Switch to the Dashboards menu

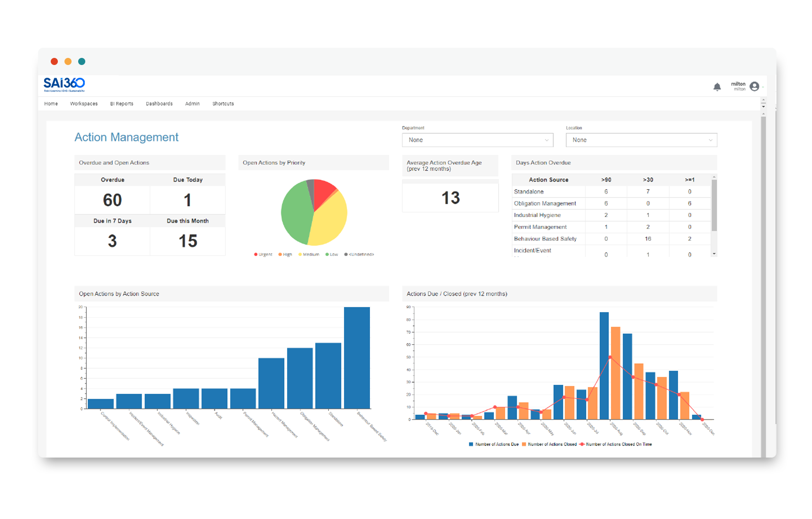tap(159, 104)
